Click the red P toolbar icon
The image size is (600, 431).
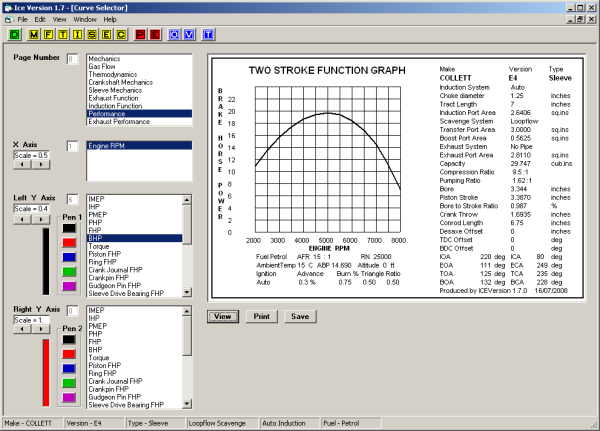[141, 35]
